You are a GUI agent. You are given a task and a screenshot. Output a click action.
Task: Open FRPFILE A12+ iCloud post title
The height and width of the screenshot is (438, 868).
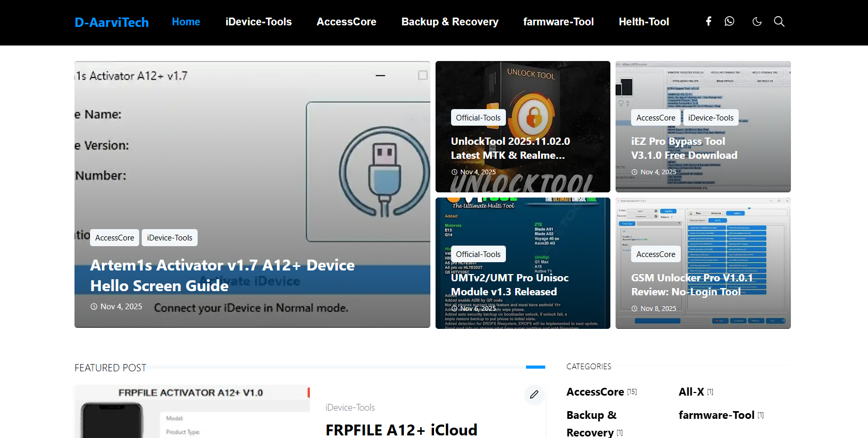tap(401, 430)
